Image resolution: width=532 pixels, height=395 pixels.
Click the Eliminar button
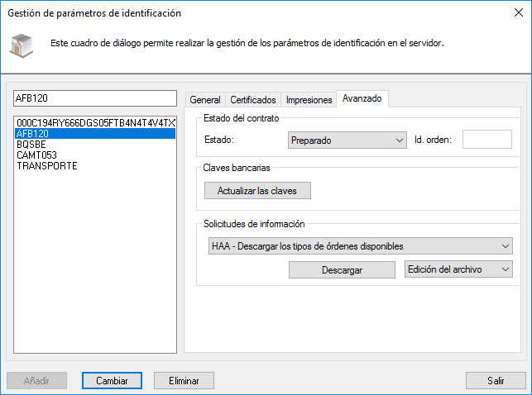coord(184,380)
